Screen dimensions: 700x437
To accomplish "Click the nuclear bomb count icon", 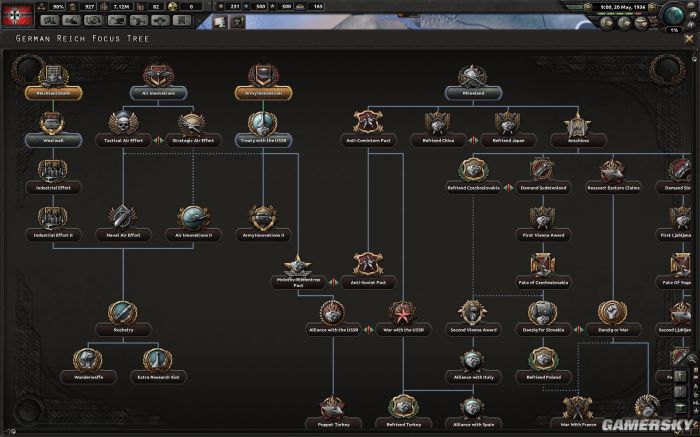I will [173, 7].
